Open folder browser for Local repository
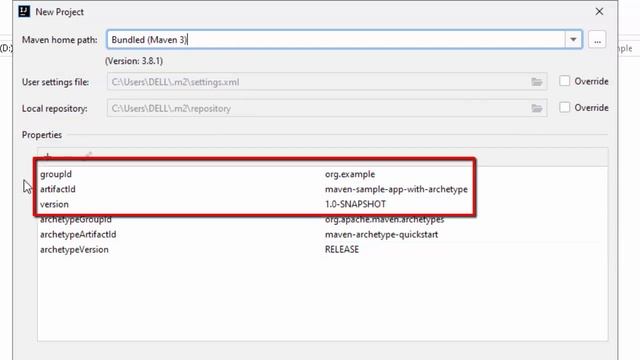 tap(537, 109)
